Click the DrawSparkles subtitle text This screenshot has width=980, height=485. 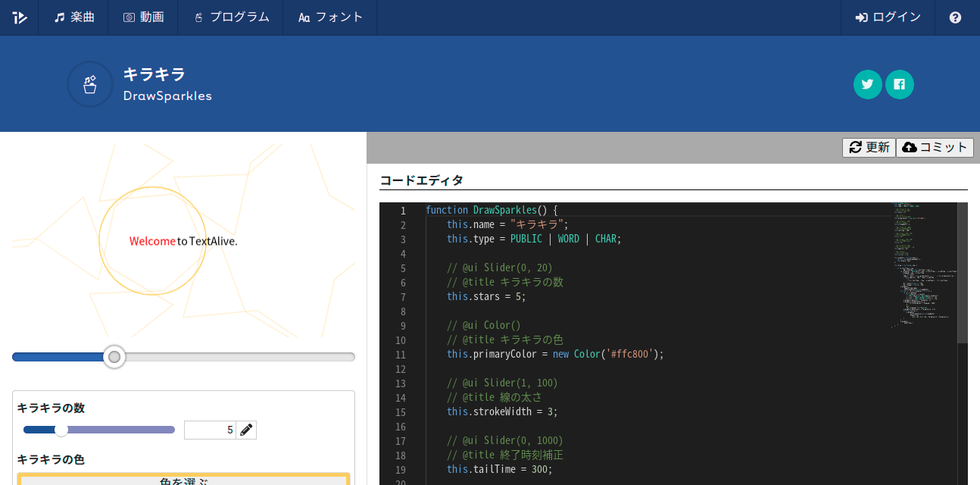pyautogui.click(x=167, y=96)
